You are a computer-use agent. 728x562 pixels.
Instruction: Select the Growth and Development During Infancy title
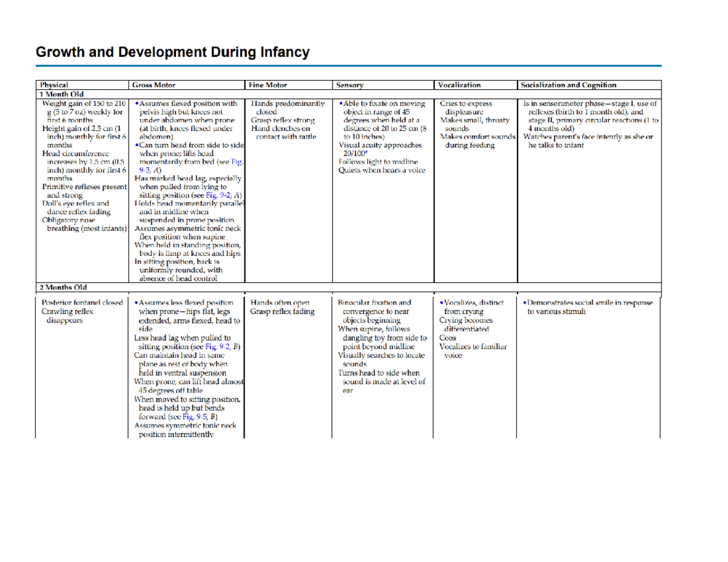pos(172,52)
